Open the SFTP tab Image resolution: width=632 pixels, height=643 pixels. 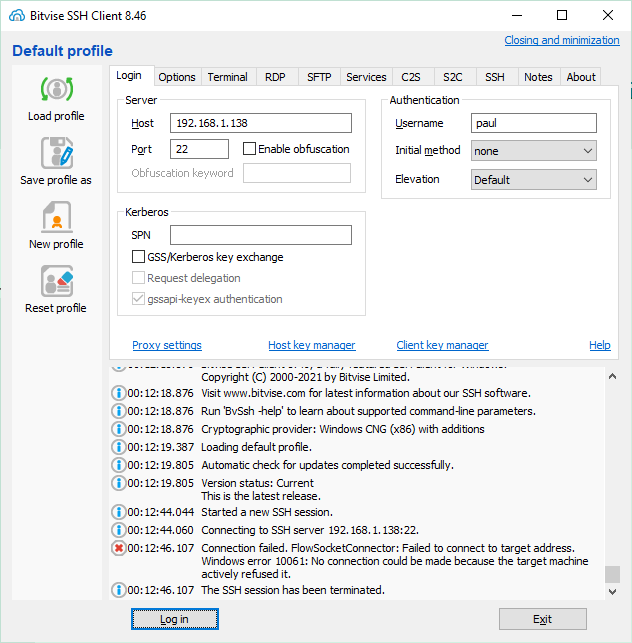pyautogui.click(x=319, y=77)
